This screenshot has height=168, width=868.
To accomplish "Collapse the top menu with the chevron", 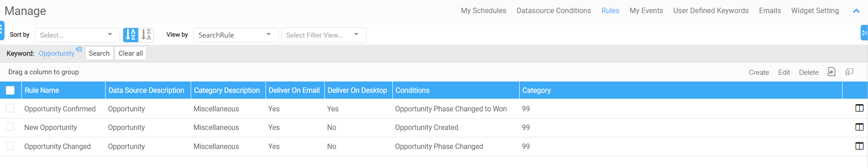I will point(856,11).
